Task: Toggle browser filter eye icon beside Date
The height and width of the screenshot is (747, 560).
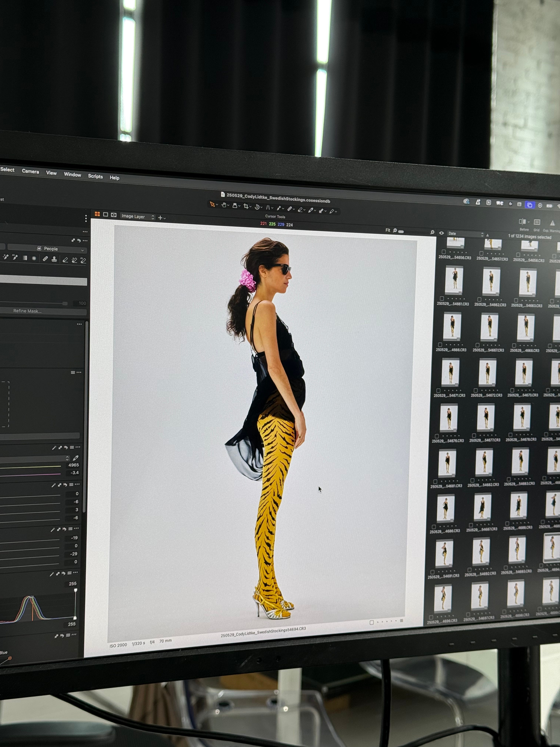Action: 441,233
